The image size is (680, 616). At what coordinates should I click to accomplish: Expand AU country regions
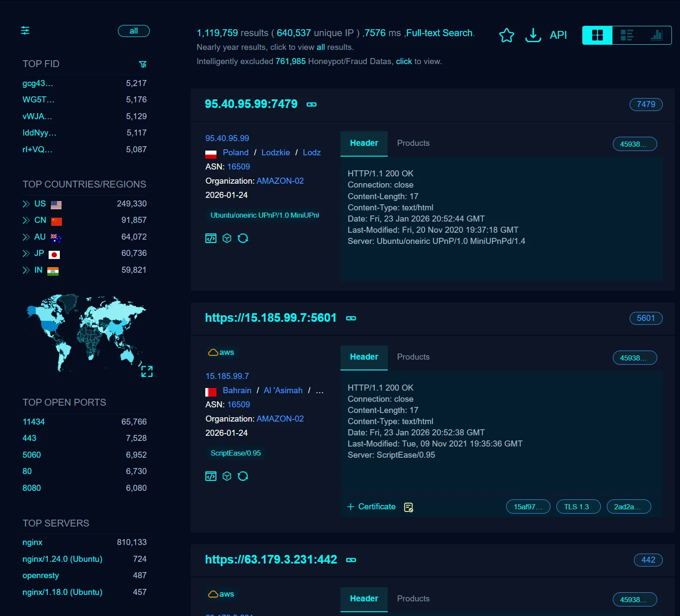26,237
